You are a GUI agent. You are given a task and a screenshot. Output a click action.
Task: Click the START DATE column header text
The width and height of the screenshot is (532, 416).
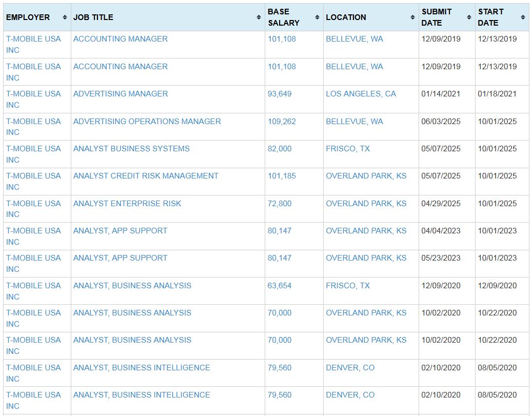tap(490, 17)
